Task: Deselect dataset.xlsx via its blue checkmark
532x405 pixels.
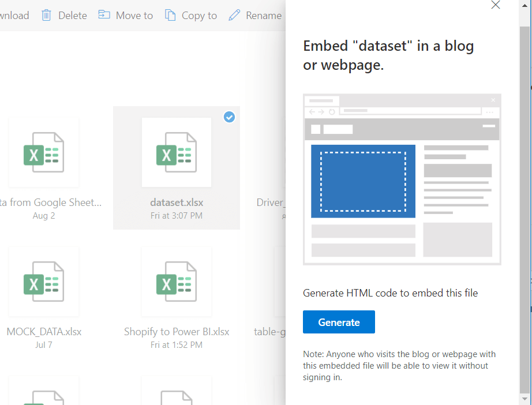Action: [229, 117]
